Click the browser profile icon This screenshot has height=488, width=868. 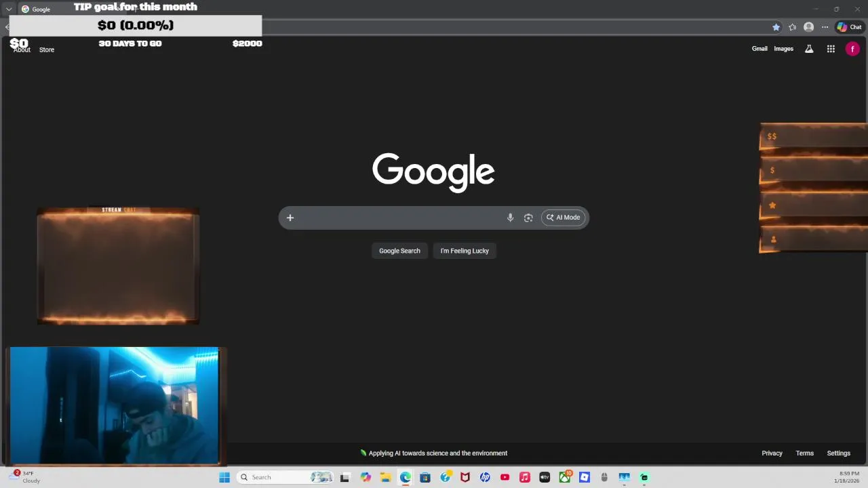click(x=808, y=27)
